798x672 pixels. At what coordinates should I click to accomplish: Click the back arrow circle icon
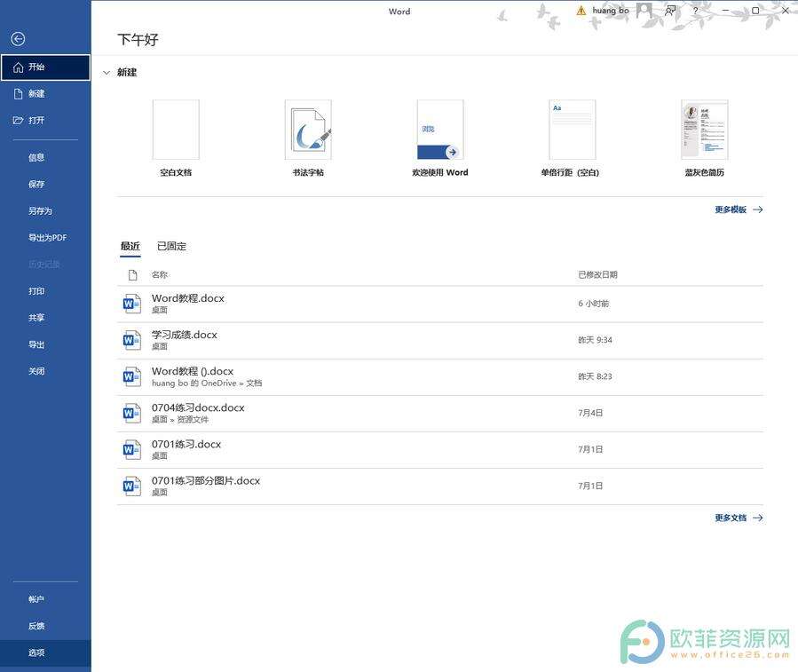[18, 39]
